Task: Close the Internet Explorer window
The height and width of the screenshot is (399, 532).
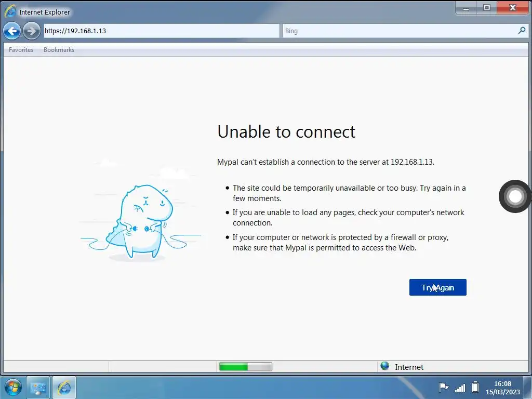Action: click(x=512, y=8)
